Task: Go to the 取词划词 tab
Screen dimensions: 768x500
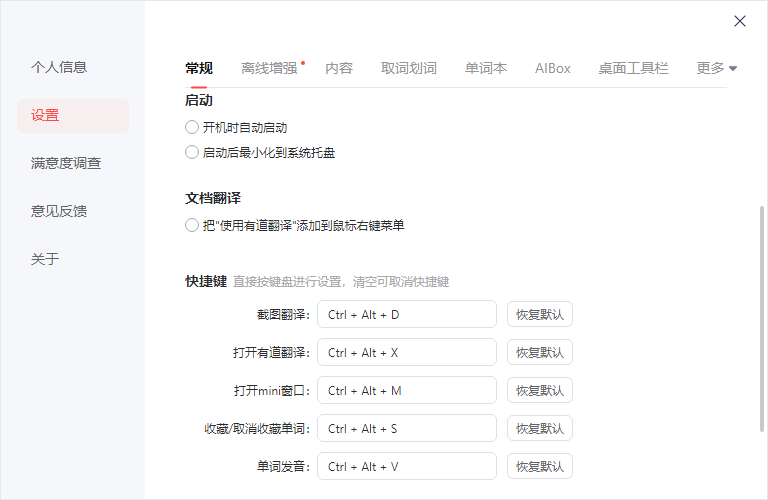Action: [409, 68]
